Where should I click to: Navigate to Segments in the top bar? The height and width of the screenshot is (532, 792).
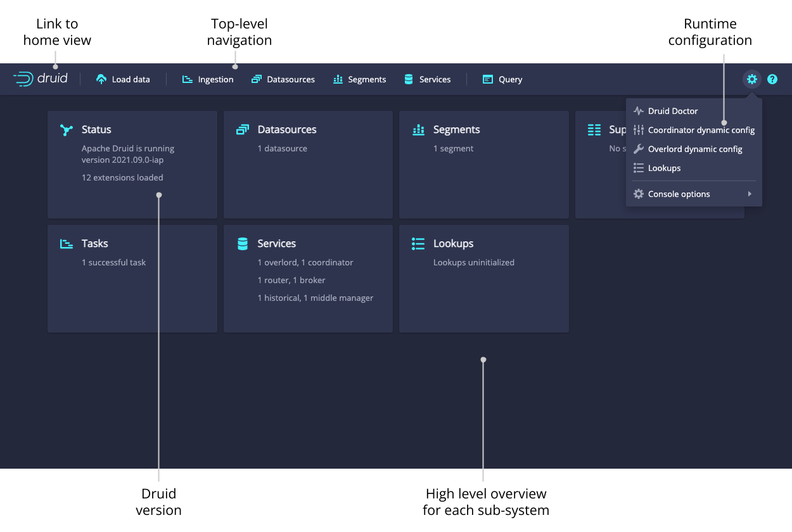[x=360, y=79]
